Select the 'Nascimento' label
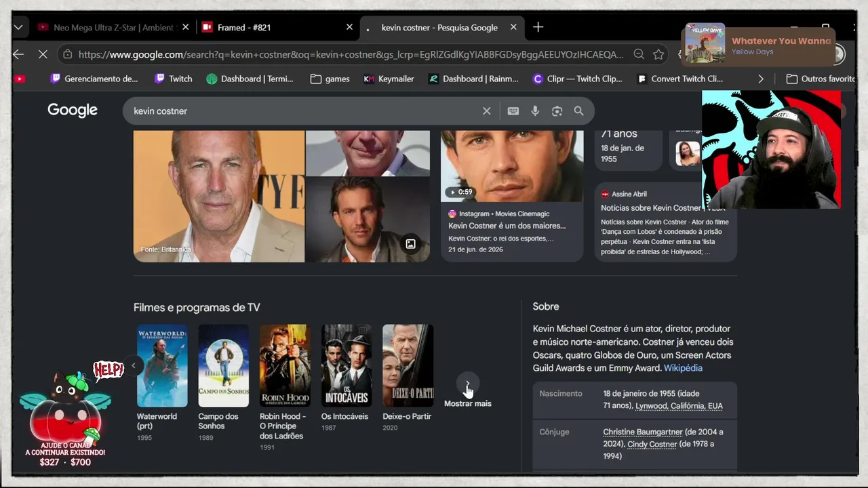This screenshot has width=868, height=488. pyautogui.click(x=561, y=394)
